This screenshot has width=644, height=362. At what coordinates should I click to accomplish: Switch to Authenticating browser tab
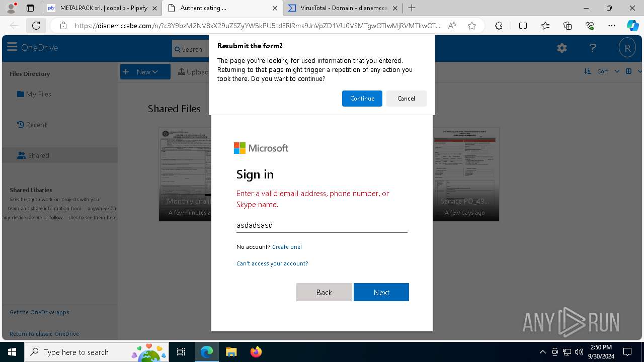point(221,8)
